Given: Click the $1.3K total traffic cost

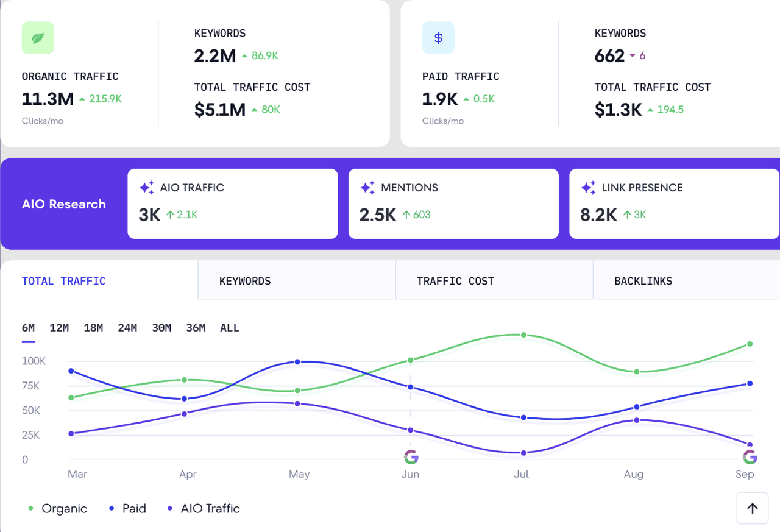Looking at the screenshot, I should click(x=619, y=110).
